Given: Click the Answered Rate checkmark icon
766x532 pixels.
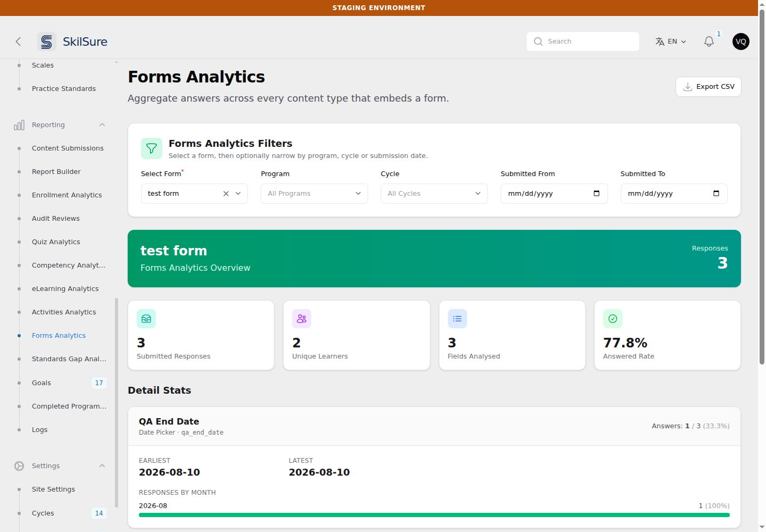Looking at the screenshot, I should [x=613, y=319].
